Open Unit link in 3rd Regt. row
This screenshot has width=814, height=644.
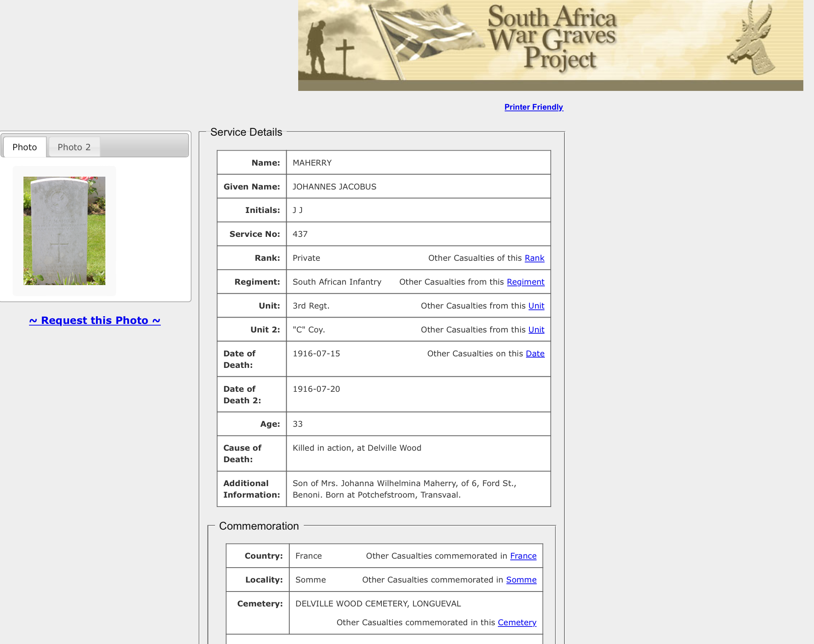coord(536,306)
